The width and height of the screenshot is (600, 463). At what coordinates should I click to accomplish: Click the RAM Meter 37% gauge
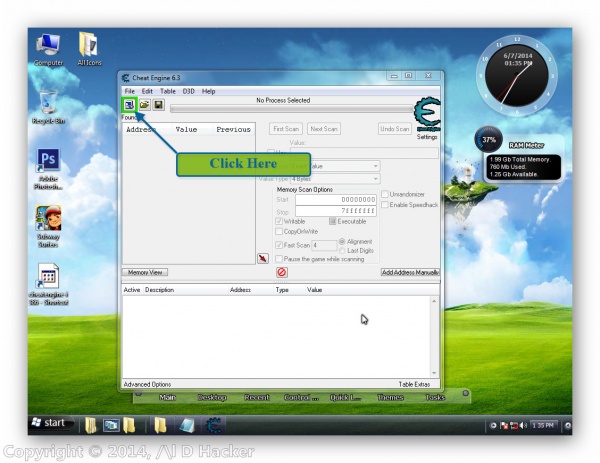489,140
